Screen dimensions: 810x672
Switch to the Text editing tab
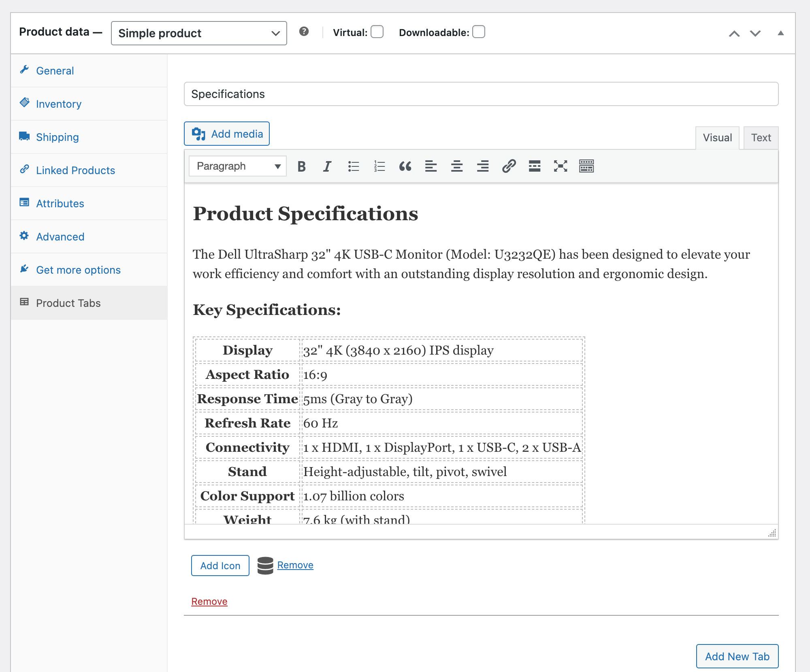(761, 138)
